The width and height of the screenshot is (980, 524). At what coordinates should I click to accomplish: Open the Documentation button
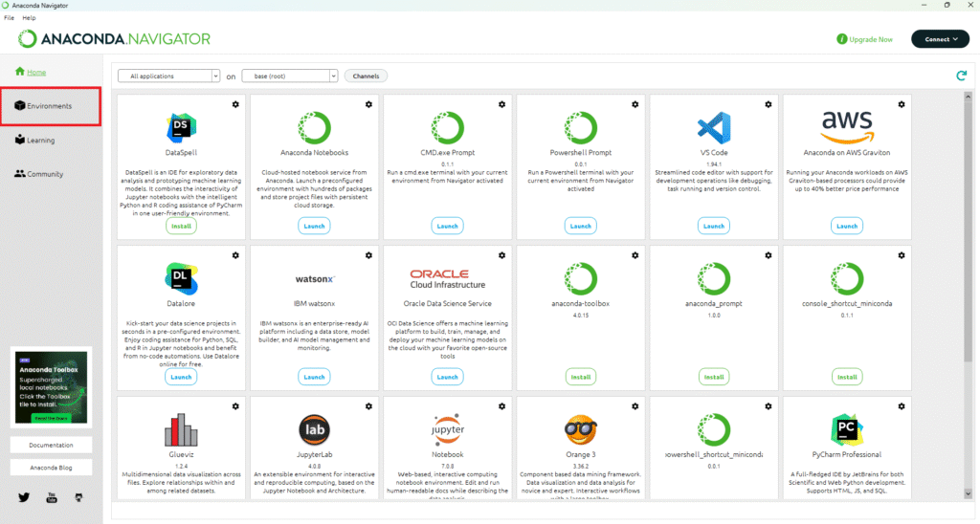(x=52, y=446)
